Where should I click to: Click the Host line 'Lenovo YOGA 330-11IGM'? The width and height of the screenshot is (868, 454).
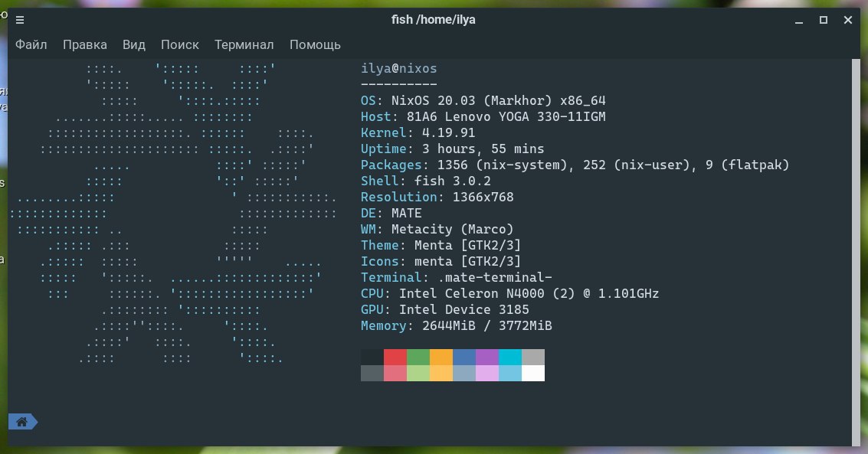[526, 116]
